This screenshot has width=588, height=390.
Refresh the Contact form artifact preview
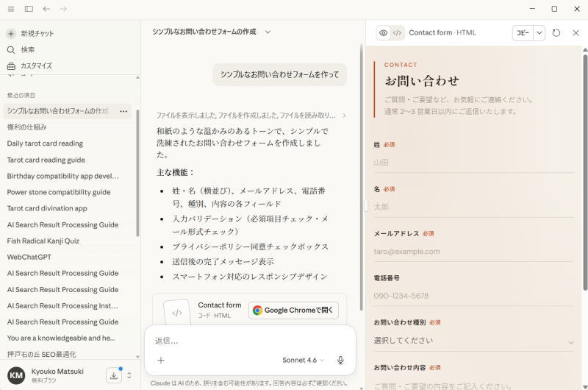pos(556,32)
